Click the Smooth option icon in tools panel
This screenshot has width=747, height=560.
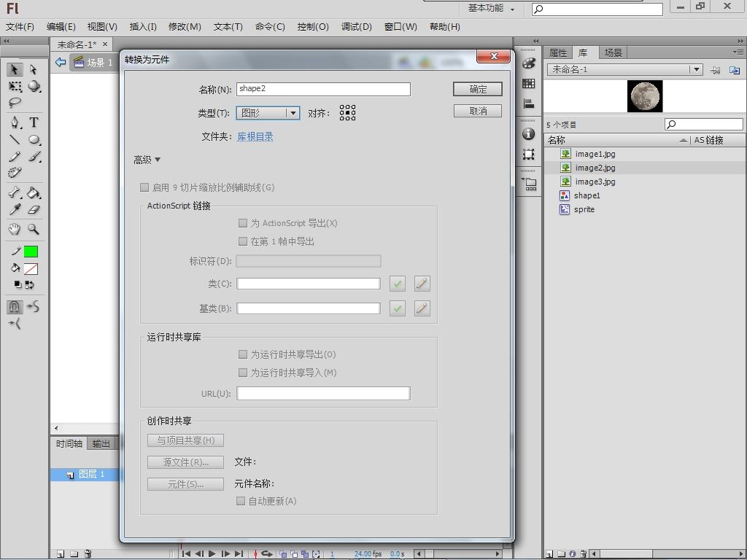point(34,307)
